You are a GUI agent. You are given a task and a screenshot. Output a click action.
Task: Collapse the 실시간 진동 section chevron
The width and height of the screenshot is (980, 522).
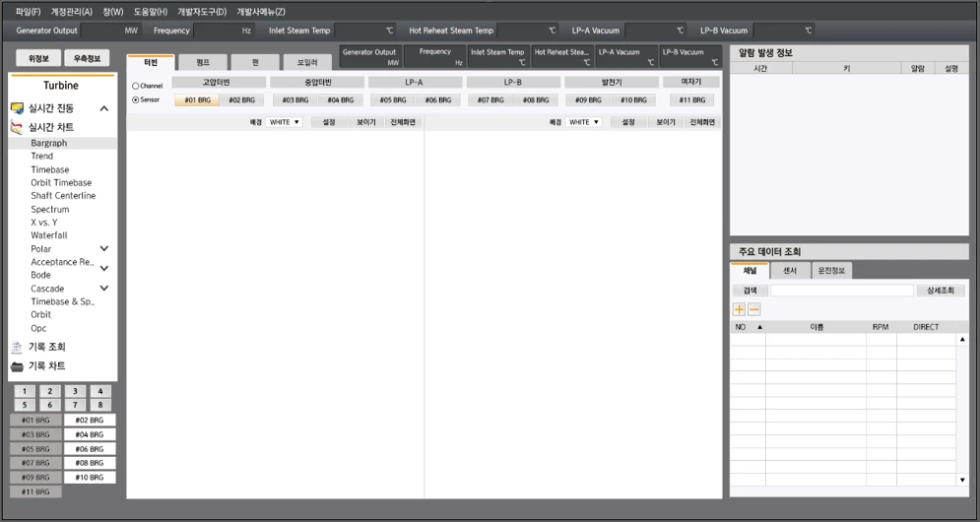(x=104, y=108)
